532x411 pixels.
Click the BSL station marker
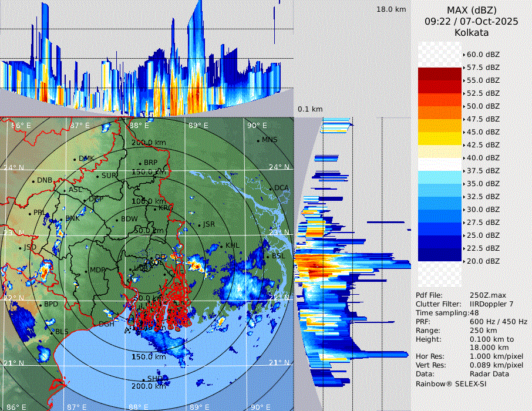coord(267,257)
